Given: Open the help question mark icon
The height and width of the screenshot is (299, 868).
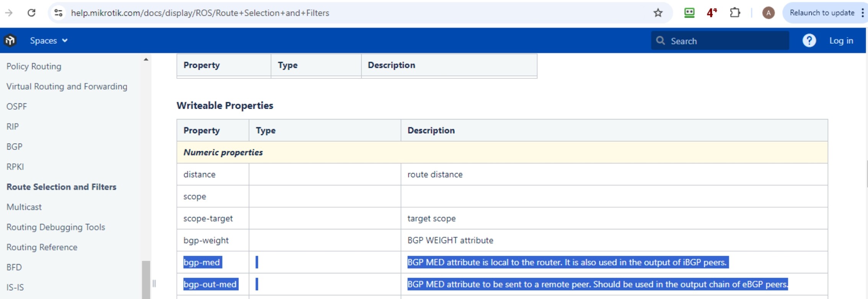Looking at the screenshot, I should pyautogui.click(x=809, y=41).
